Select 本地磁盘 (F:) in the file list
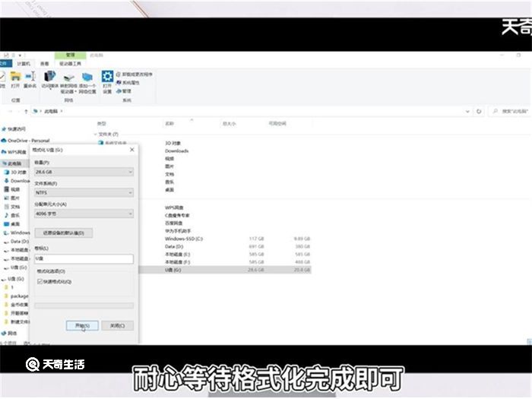532x399 pixels. 177,262
